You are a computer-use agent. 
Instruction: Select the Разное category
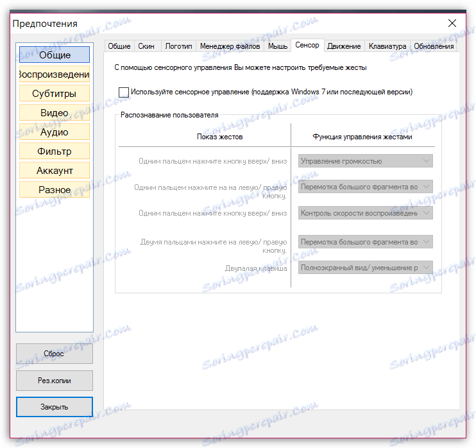pos(55,189)
